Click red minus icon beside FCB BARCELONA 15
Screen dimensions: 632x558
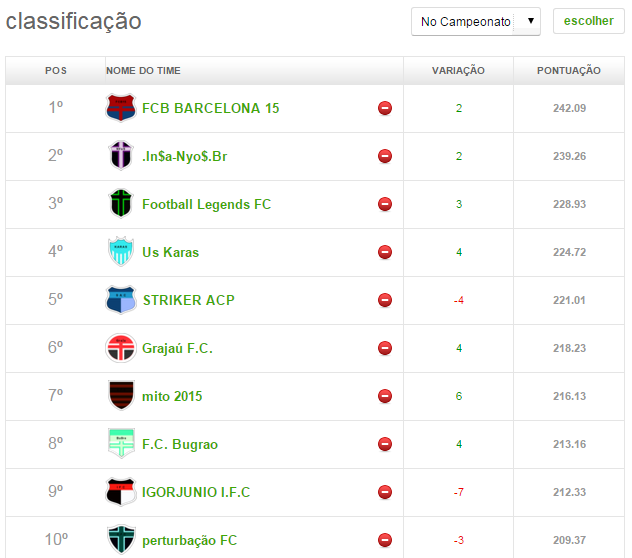coord(385,108)
